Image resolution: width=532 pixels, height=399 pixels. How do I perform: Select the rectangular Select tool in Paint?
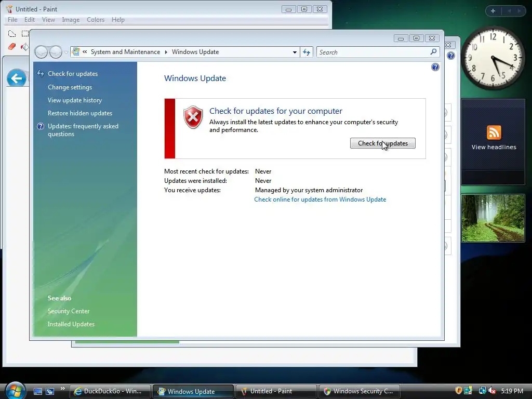[x=25, y=34]
